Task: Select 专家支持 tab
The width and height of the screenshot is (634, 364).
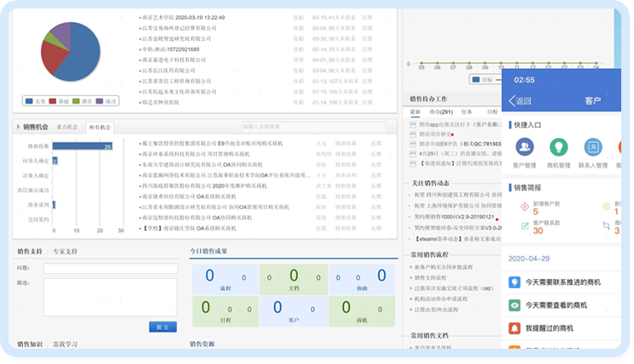Action: point(65,252)
